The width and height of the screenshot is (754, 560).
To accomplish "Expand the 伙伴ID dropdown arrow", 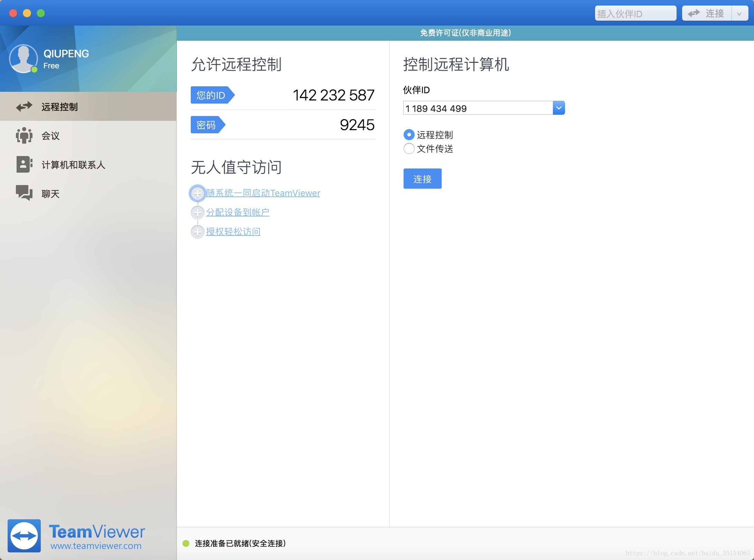I will 558,108.
